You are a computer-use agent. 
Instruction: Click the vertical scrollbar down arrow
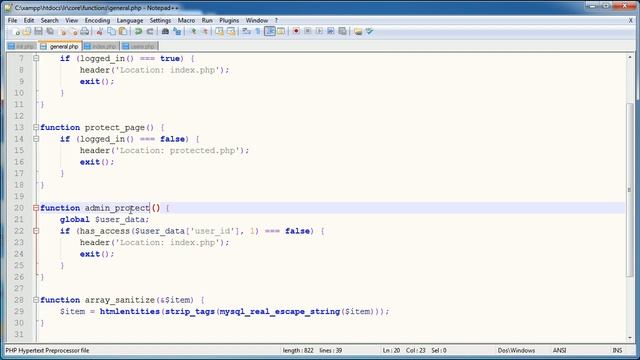630,338
